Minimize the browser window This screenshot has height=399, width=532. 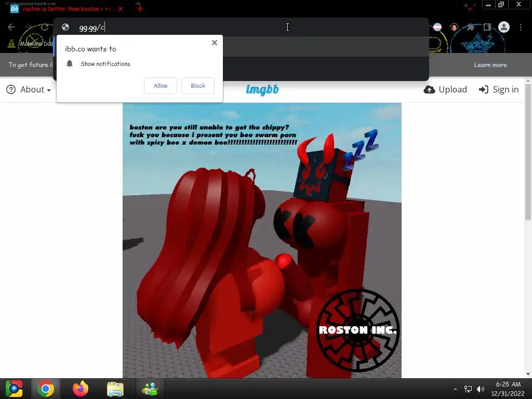488,5
